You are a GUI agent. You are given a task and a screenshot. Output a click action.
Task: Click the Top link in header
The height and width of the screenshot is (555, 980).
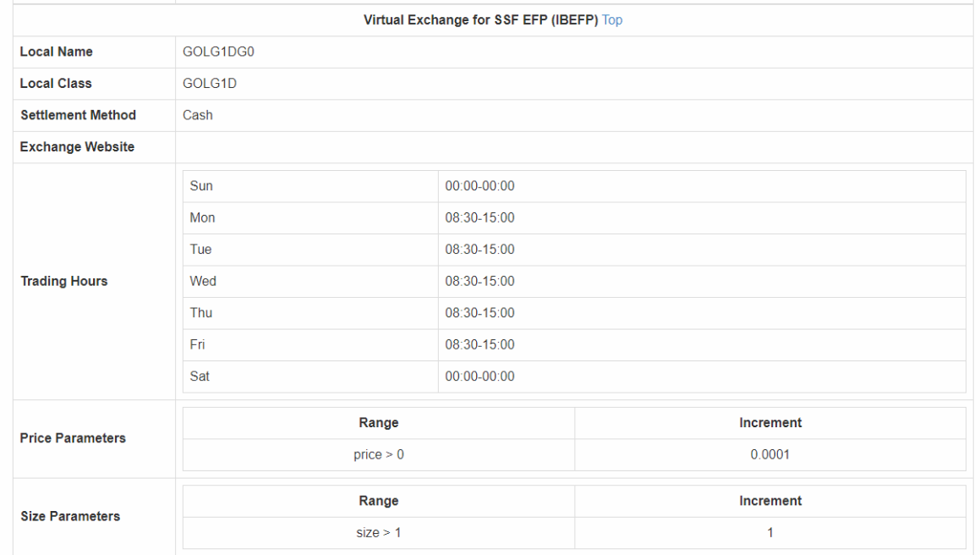tap(612, 20)
